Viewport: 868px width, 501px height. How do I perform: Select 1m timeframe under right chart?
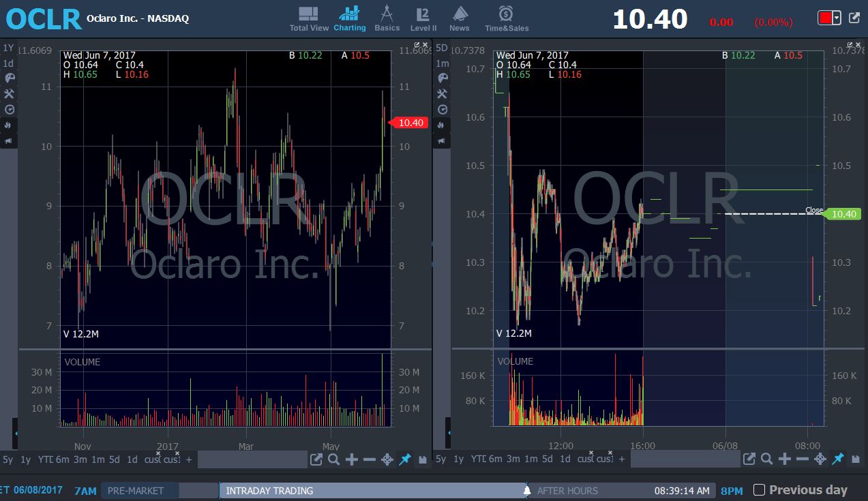pos(531,459)
